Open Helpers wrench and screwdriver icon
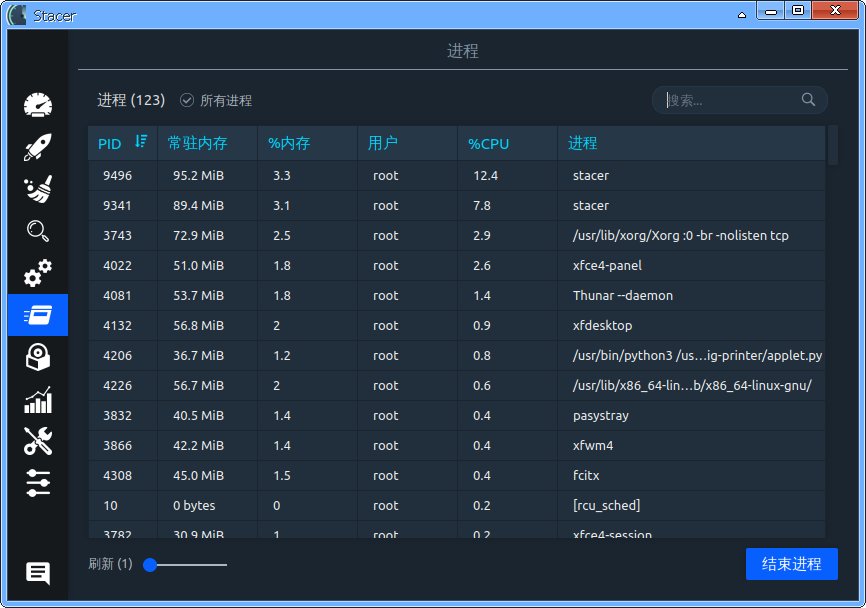The image size is (866, 608). [x=38, y=441]
